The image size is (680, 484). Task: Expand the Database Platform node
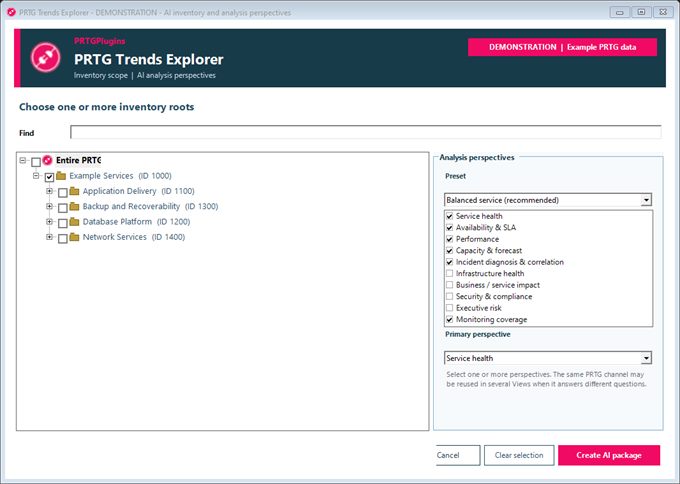[x=49, y=222]
